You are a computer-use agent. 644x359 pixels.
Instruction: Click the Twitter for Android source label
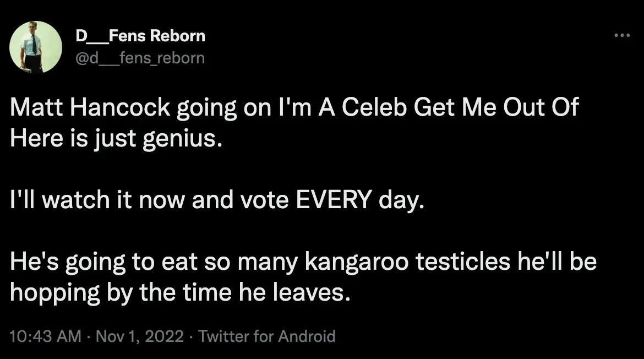click(268, 336)
